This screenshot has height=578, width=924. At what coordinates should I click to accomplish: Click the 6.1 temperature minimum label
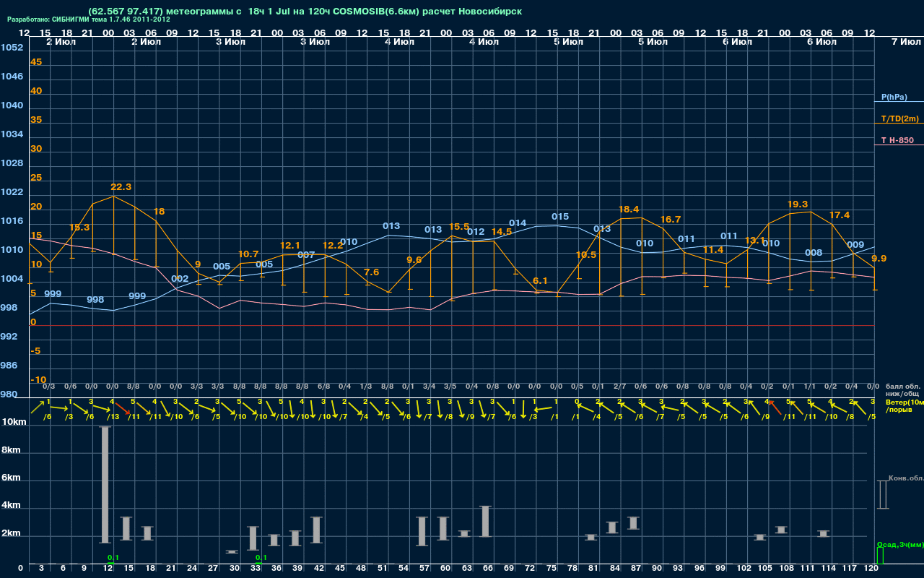(x=540, y=280)
